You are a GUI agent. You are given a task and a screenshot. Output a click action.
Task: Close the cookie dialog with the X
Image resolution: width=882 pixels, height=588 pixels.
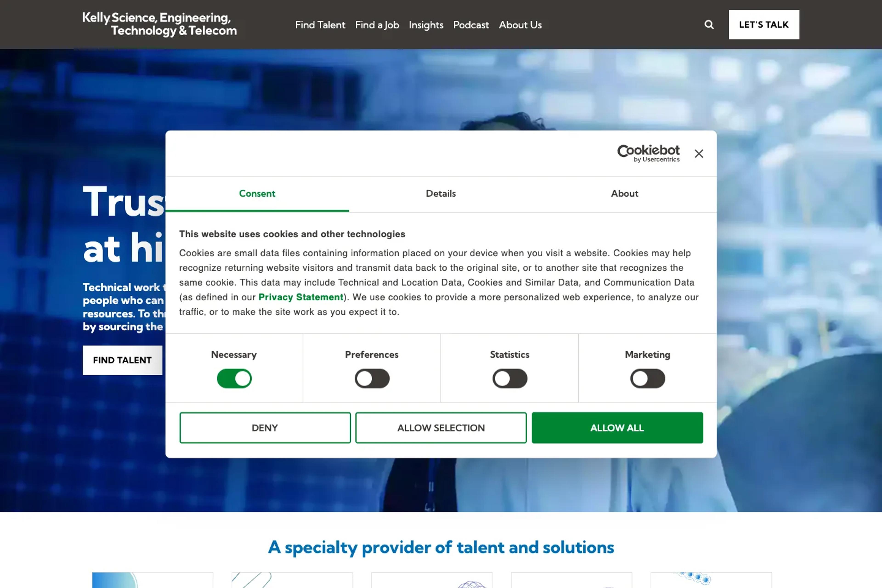tap(699, 153)
